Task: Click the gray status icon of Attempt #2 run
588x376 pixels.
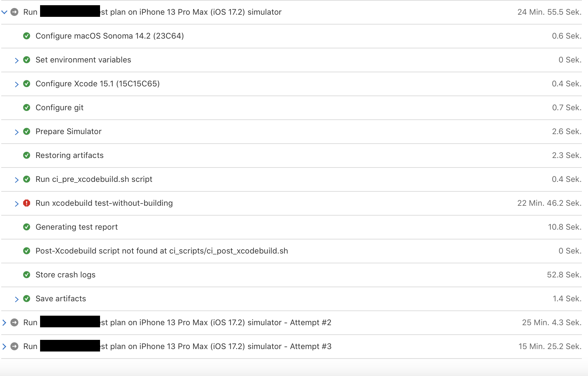Action: point(14,322)
